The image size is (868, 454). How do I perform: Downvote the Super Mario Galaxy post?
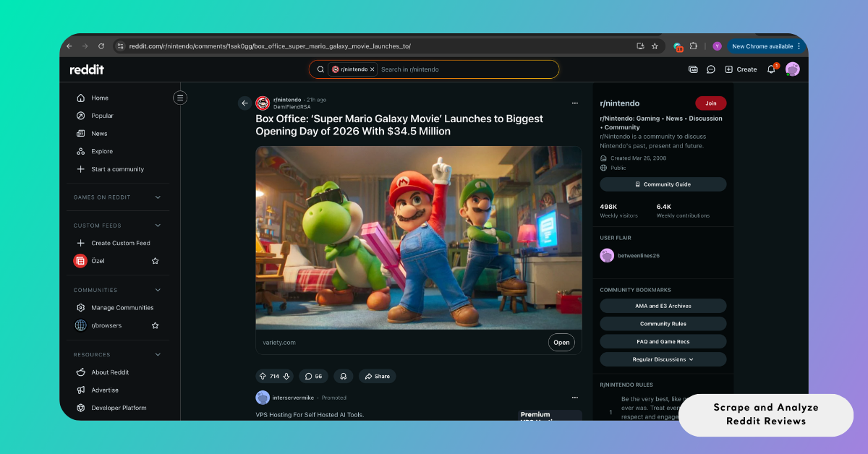coord(286,376)
